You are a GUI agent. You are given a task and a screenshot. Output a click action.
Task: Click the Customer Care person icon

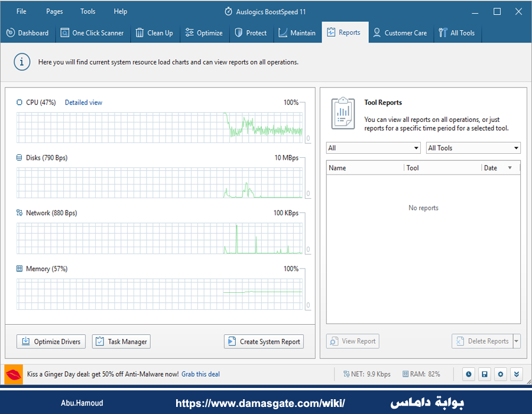[377, 33]
